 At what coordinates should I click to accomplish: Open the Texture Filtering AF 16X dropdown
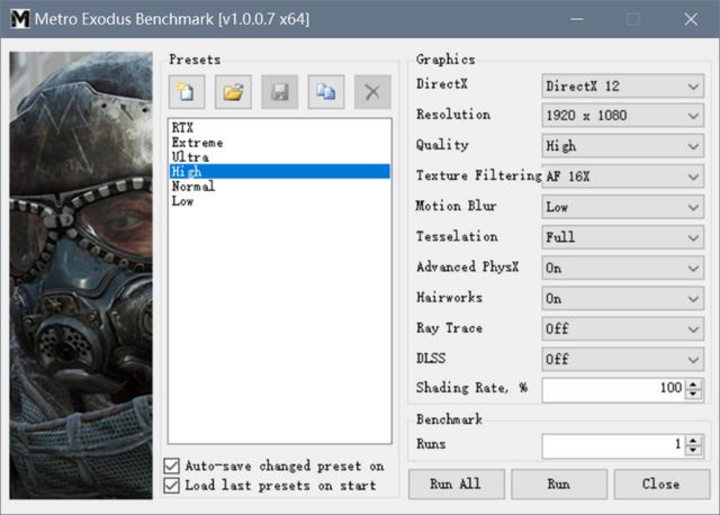click(623, 176)
